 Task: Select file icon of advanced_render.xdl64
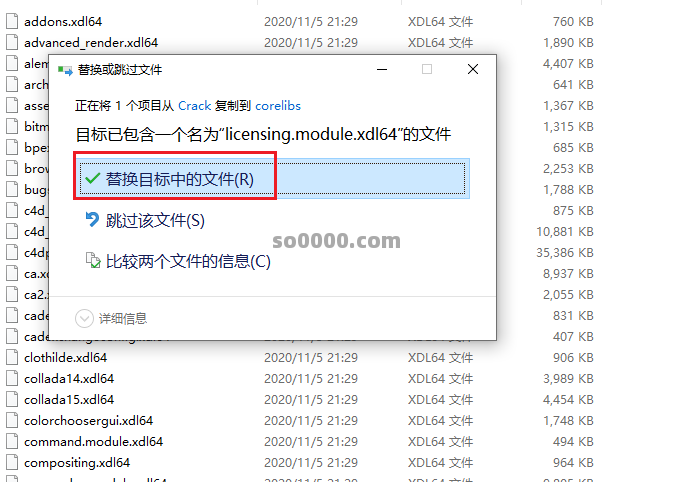[x=12, y=43]
